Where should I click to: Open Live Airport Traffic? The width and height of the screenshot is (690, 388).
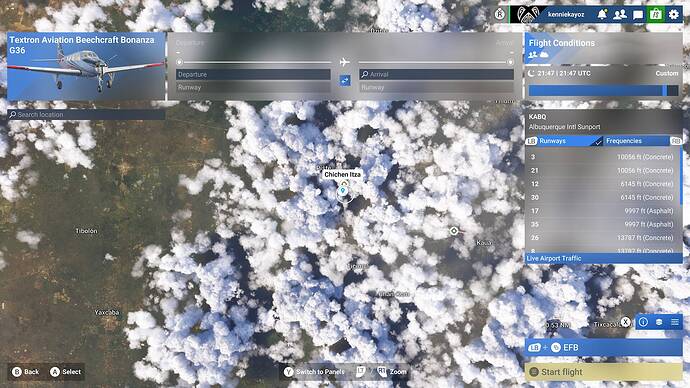[603, 258]
